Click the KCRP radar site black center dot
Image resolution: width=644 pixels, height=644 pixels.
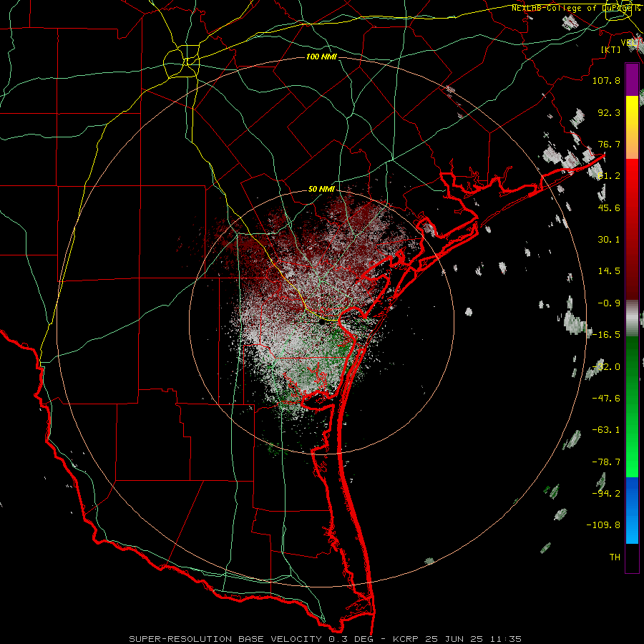pyautogui.click(x=322, y=321)
